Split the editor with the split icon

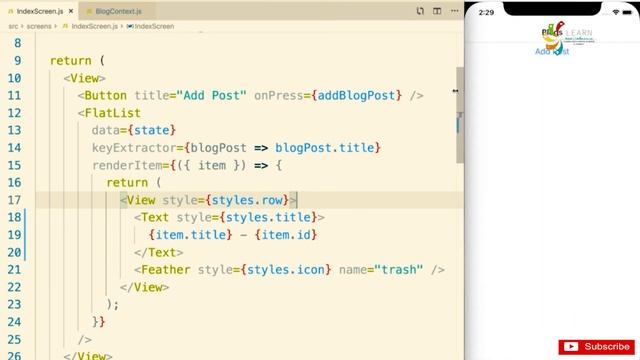pos(437,11)
